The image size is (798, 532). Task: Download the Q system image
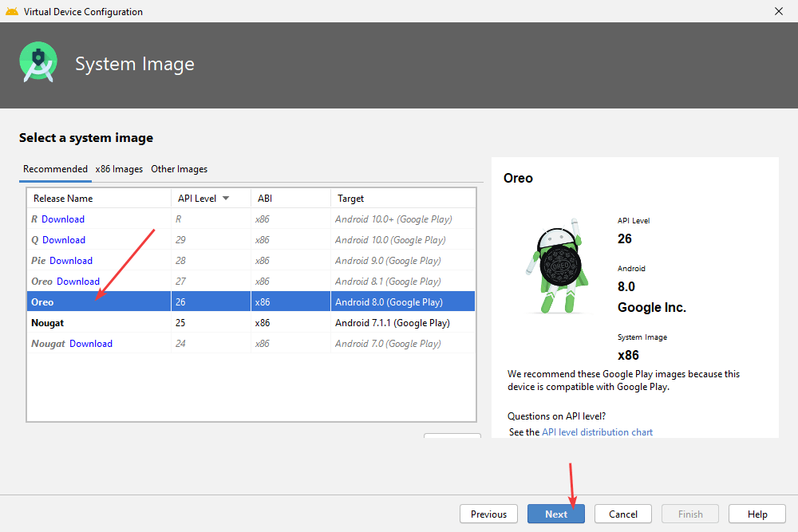click(64, 240)
